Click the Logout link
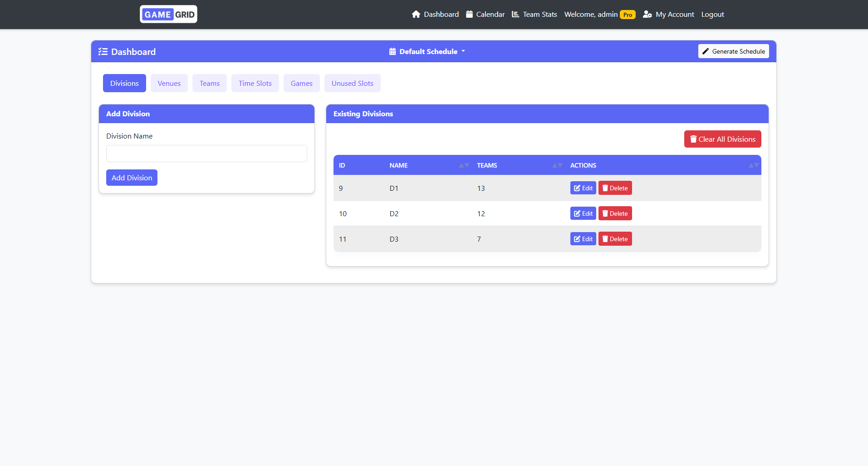 click(711, 14)
